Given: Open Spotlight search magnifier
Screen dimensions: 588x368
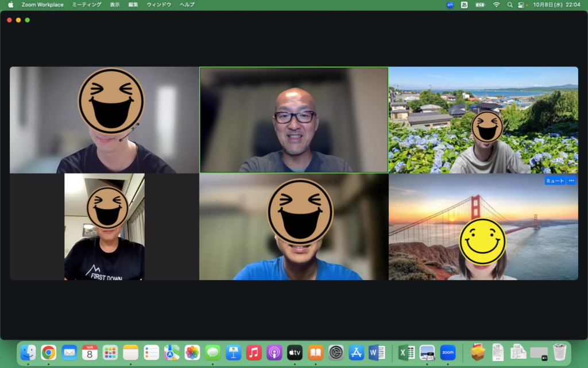Looking at the screenshot, I should (509, 5).
